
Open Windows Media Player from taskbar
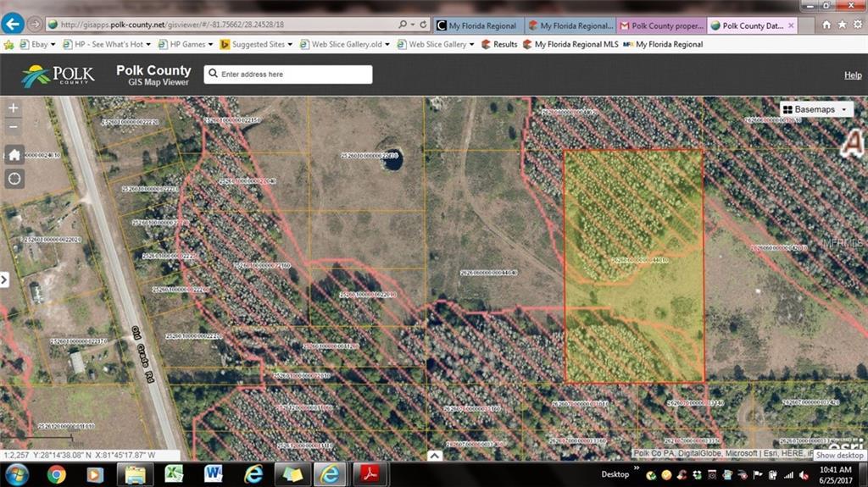[x=95, y=475]
